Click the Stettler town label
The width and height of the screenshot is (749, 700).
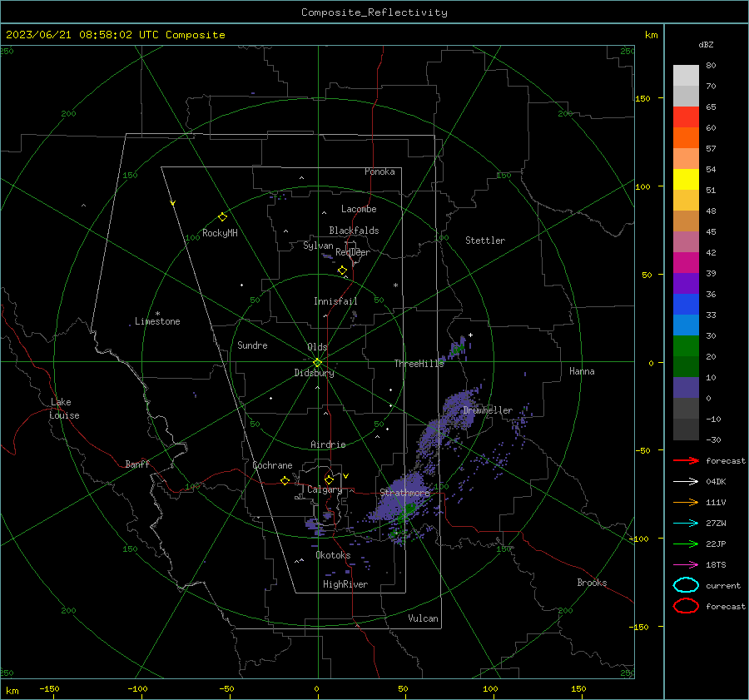pyautogui.click(x=485, y=241)
